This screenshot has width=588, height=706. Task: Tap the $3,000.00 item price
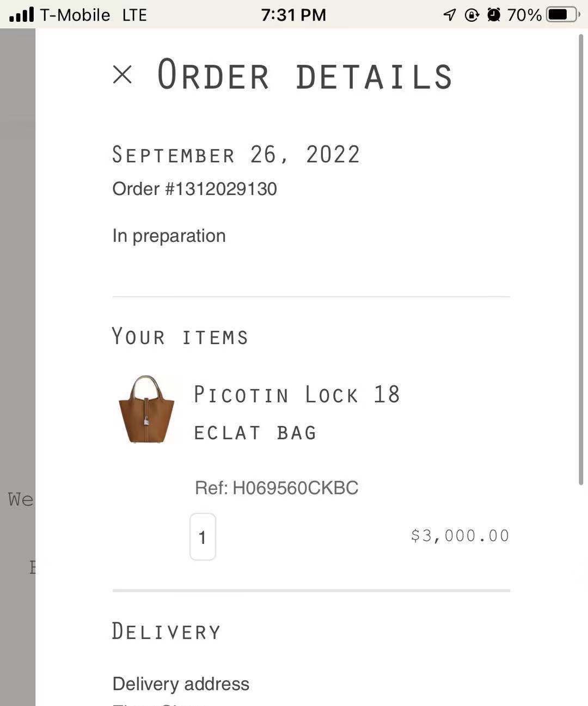[460, 536]
